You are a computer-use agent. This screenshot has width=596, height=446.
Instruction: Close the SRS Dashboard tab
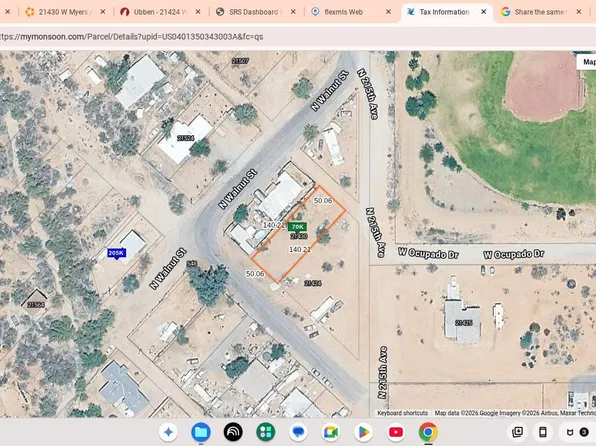click(x=293, y=12)
